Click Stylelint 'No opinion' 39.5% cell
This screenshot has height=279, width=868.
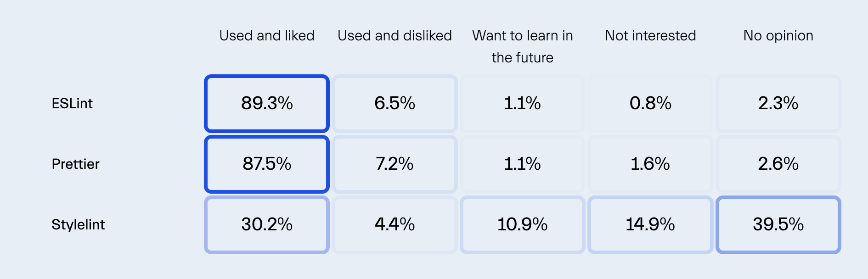pos(778,225)
